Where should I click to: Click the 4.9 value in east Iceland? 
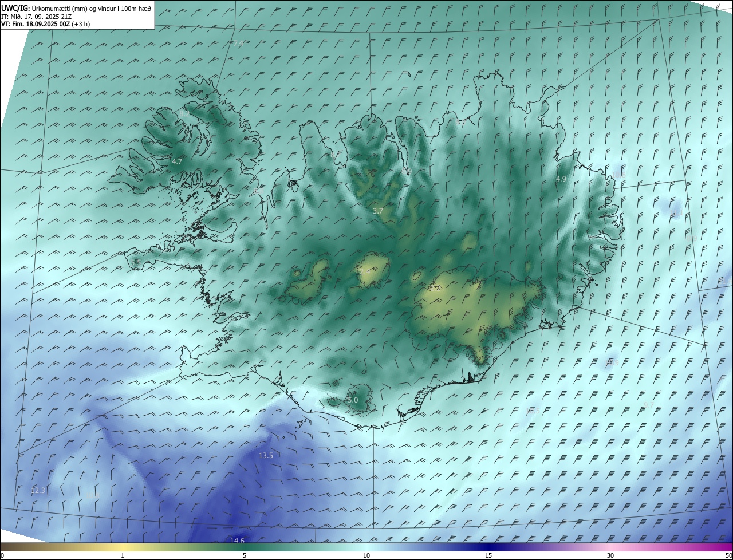561,179
